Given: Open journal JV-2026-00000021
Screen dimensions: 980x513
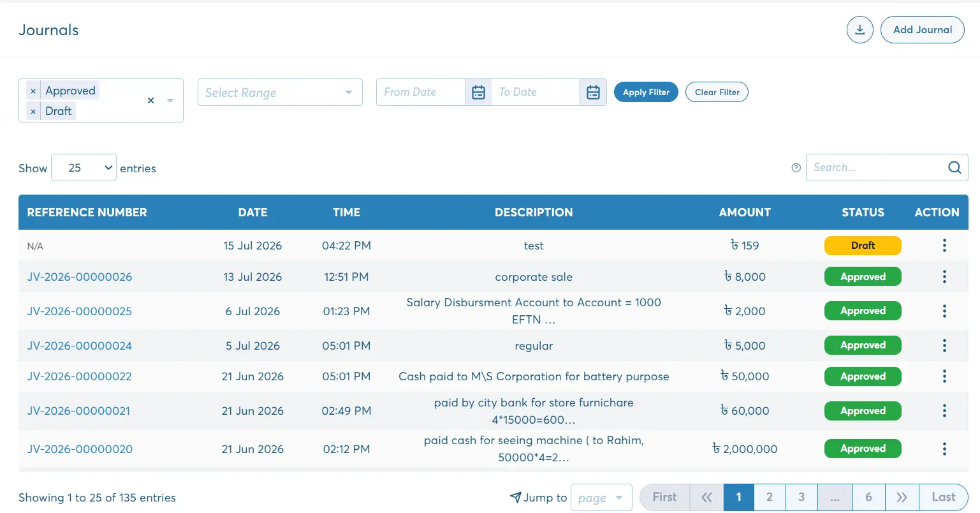Looking at the screenshot, I should click(x=78, y=411).
